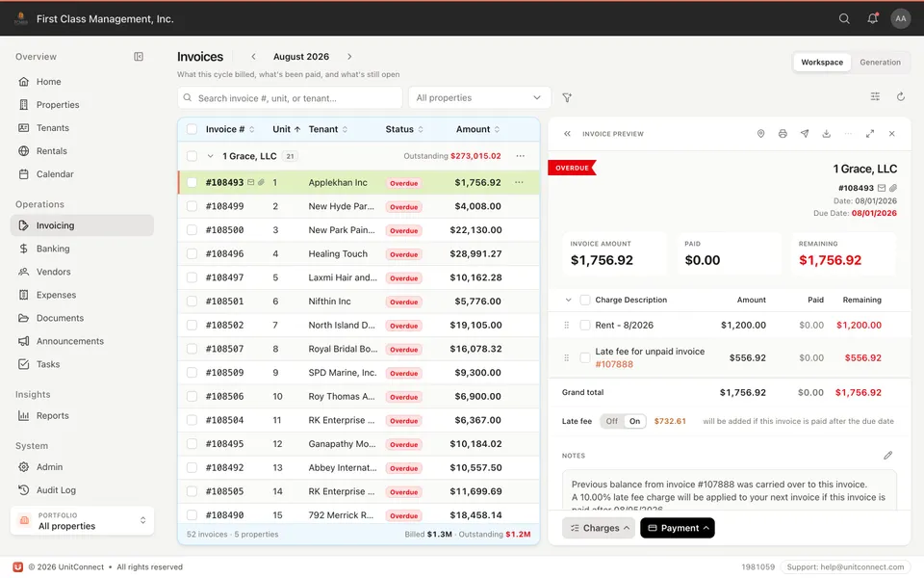Check the Charge Description header checkbox
This screenshot has height=578, width=924.
click(584, 300)
